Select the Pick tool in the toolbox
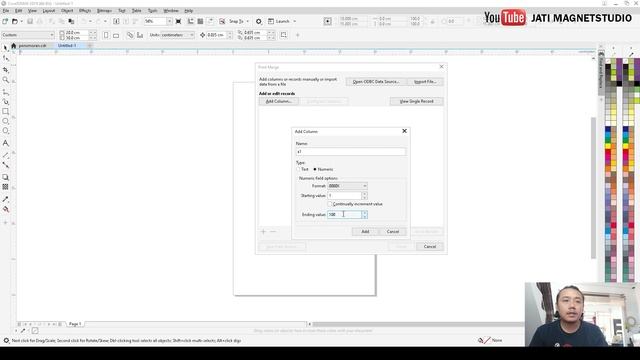This screenshot has height=360, width=640. pyautogui.click(x=5, y=48)
